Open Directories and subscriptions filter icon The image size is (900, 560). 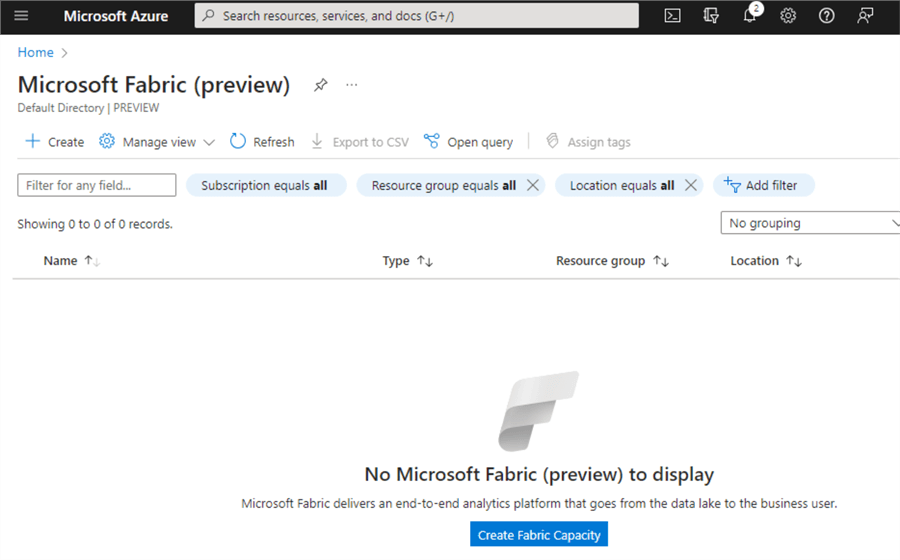pyautogui.click(x=711, y=15)
